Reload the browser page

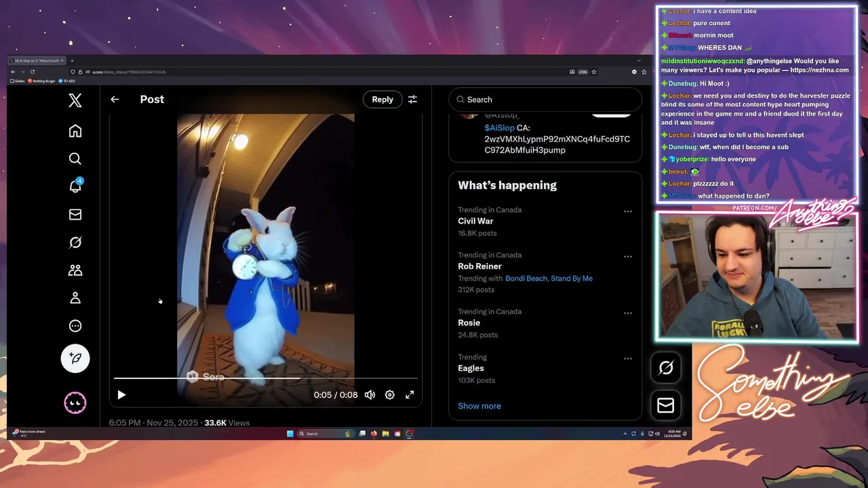point(32,72)
